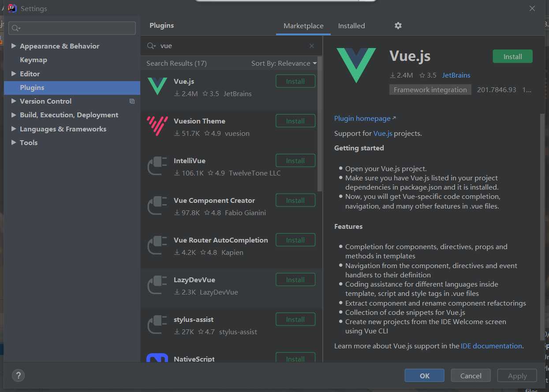
Task: Expand the Appearance & Behavior section
Action: point(14,46)
